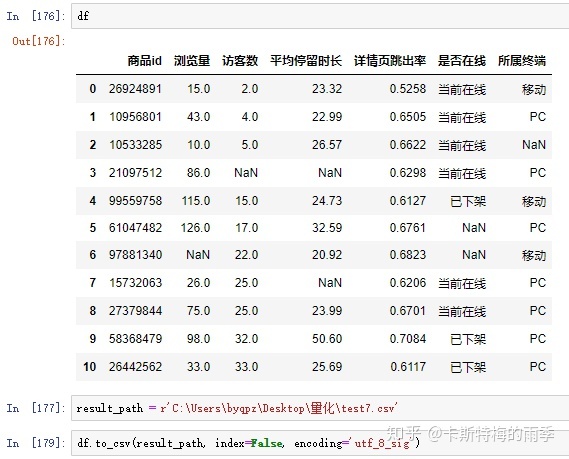Click product id cell 26442562
This screenshot has height=459, width=569.
coord(135,366)
